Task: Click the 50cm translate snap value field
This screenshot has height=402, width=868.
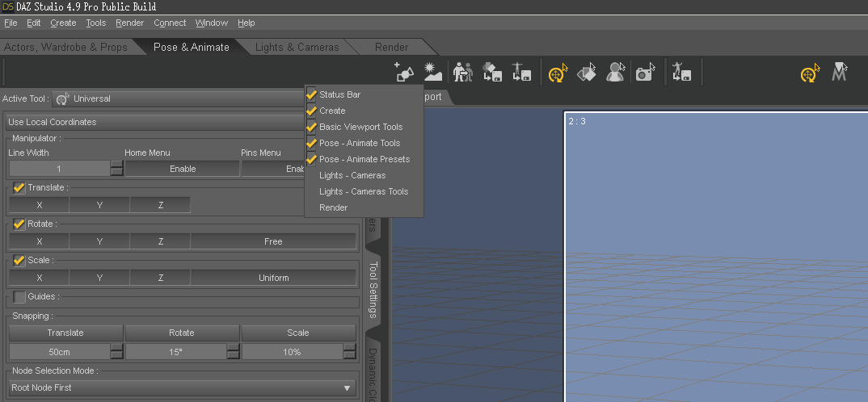Action: [x=60, y=352]
